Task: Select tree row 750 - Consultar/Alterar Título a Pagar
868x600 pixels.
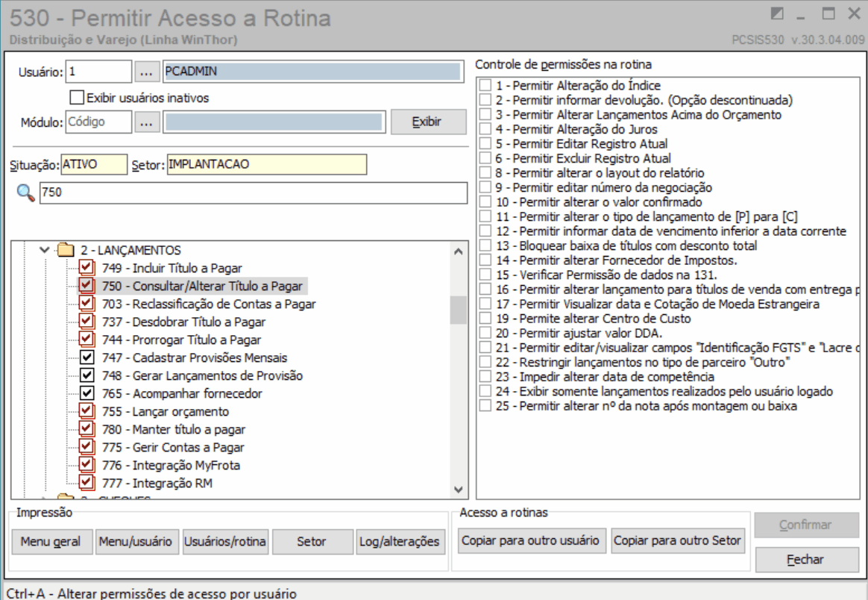Action: coord(202,286)
